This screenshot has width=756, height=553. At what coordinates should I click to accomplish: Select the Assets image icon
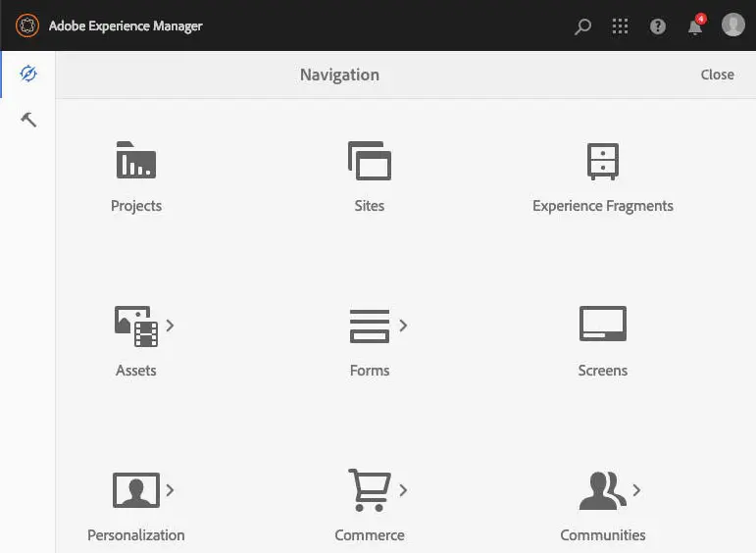[x=136, y=326]
